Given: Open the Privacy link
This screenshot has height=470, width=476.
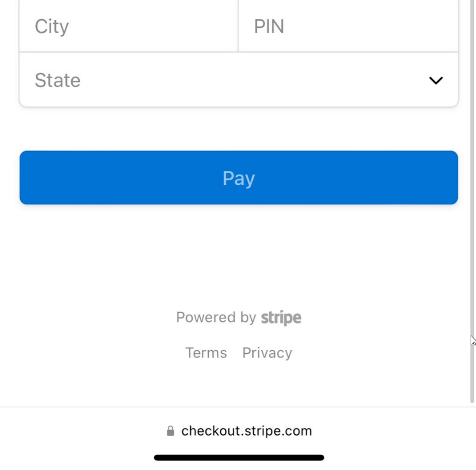Looking at the screenshot, I should coord(267,353).
